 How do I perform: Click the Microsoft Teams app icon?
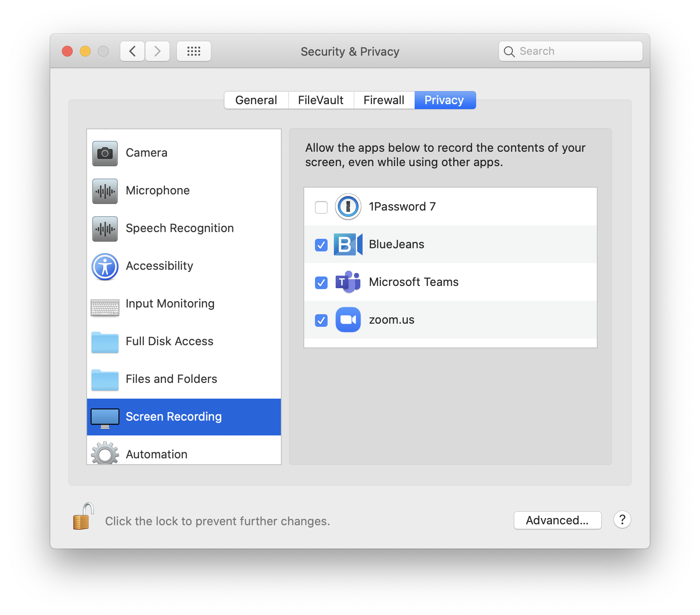348,282
